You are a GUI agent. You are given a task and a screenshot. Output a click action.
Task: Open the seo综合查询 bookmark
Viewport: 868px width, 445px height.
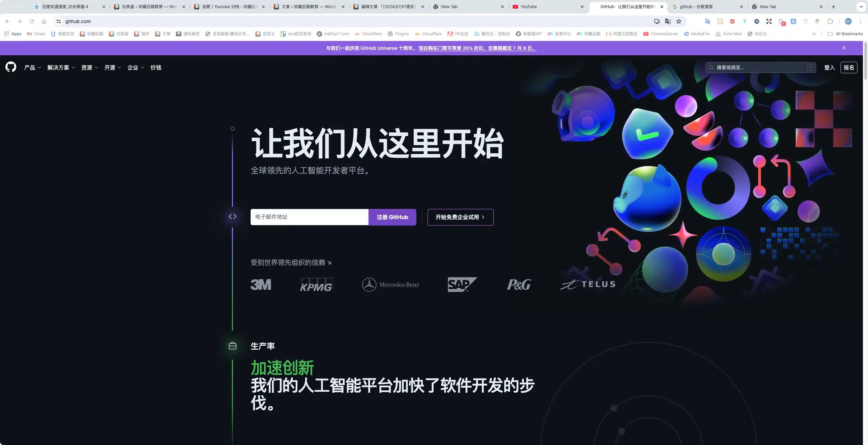tap(296, 34)
